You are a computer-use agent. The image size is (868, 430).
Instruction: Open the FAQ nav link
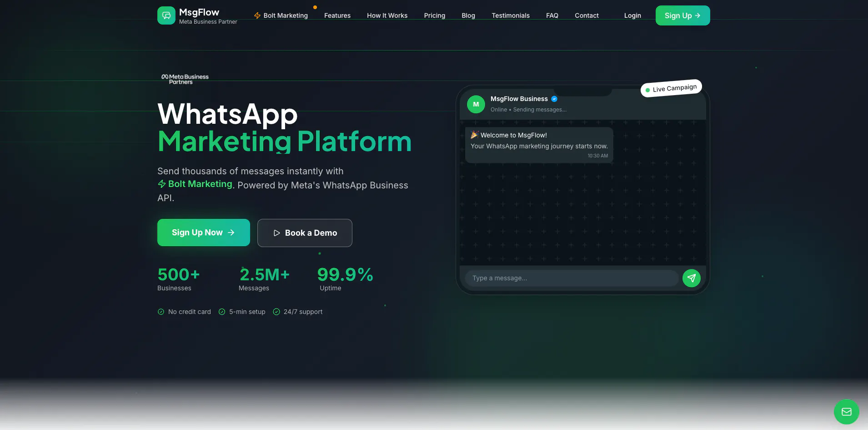552,15
